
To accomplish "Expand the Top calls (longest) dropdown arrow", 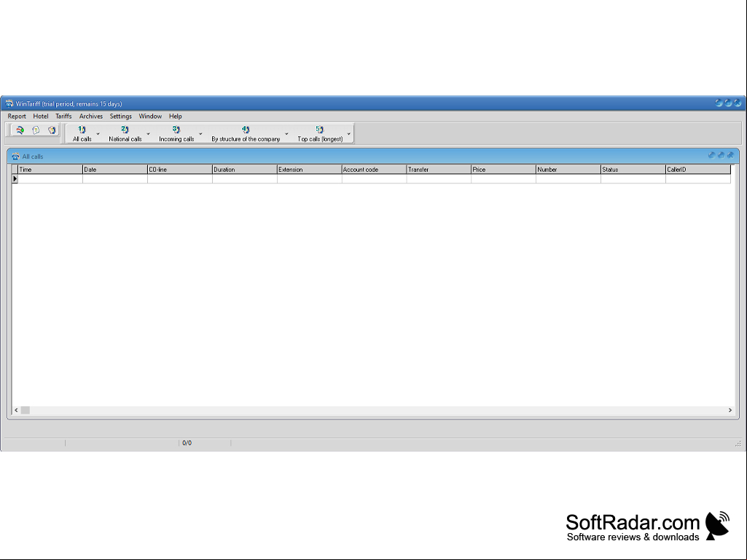I will tap(349, 134).
